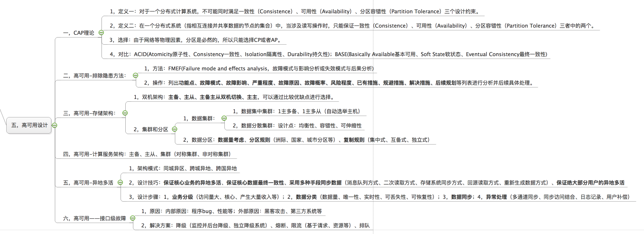Collapse the 一，CAP理论 branch
This screenshot has width=644, height=234.
pyautogui.click(x=101, y=33)
